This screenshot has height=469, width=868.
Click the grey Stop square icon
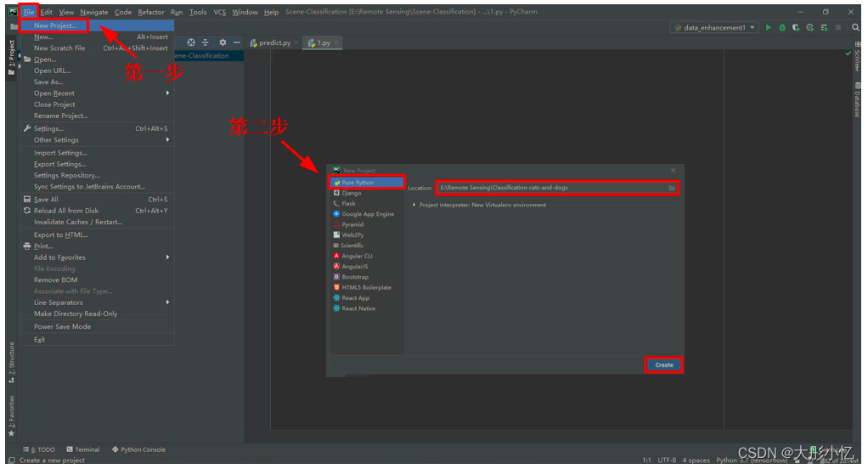coord(838,27)
